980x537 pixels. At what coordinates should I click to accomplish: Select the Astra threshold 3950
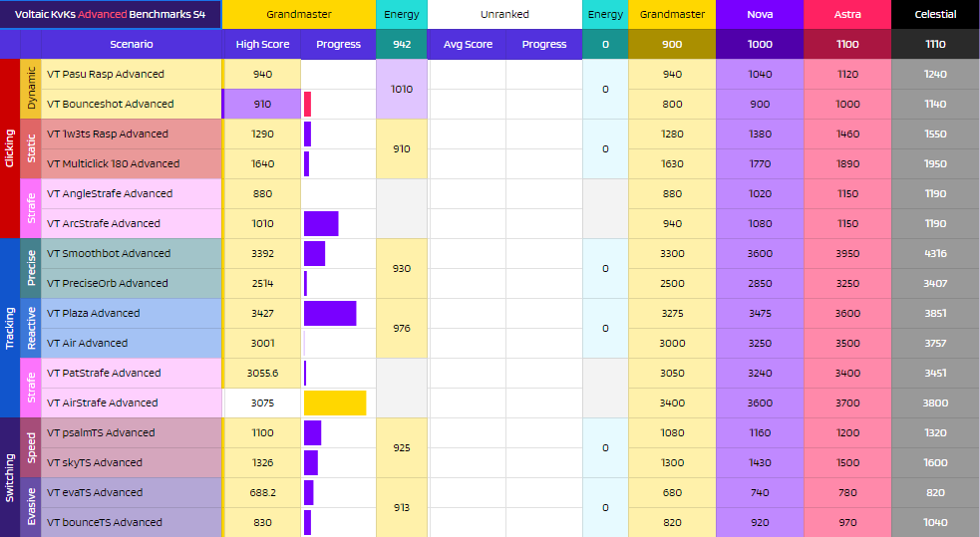(x=847, y=253)
